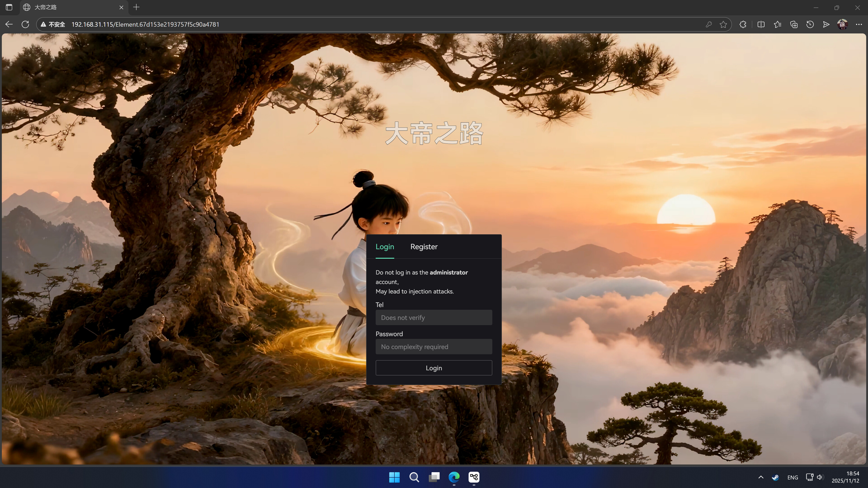
Task: Add this page to favorites with the star
Action: (x=723, y=24)
